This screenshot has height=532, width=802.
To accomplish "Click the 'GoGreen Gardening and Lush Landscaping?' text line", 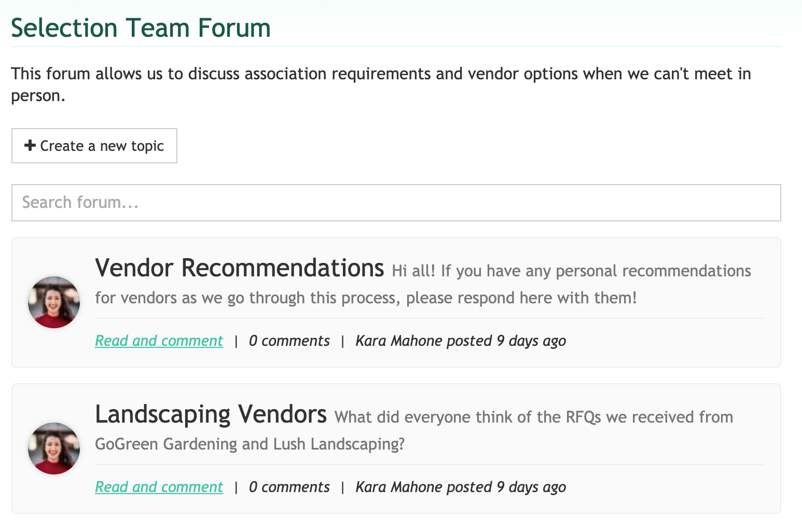I will coord(250,444).
